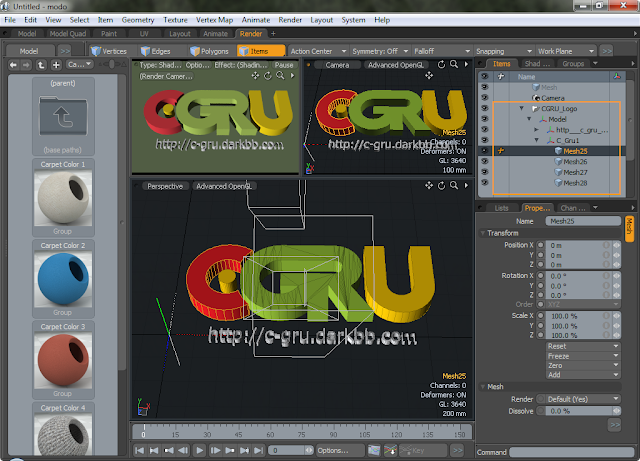Switch to Items selection mode
640x461 pixels.
[x=261, y=51]
